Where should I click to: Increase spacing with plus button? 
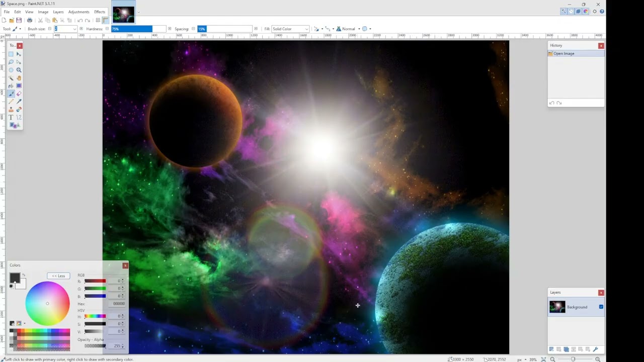pyautogui.click(x=256, y=29)
